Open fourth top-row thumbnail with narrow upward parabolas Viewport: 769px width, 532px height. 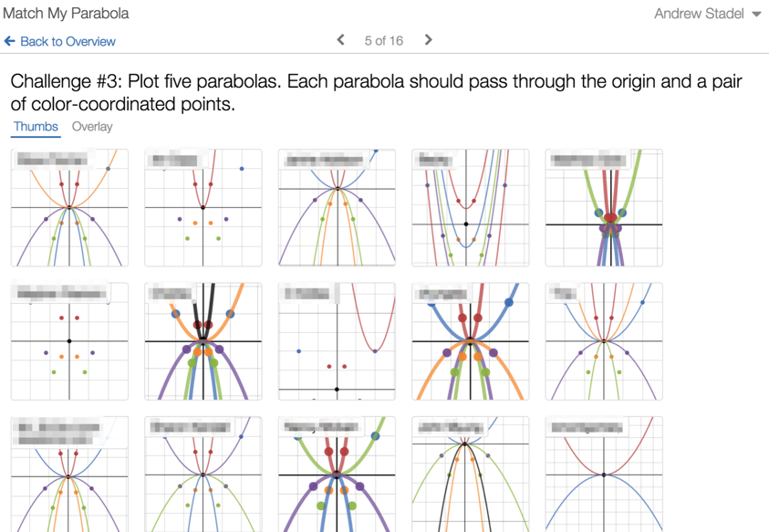coord(470,208)
